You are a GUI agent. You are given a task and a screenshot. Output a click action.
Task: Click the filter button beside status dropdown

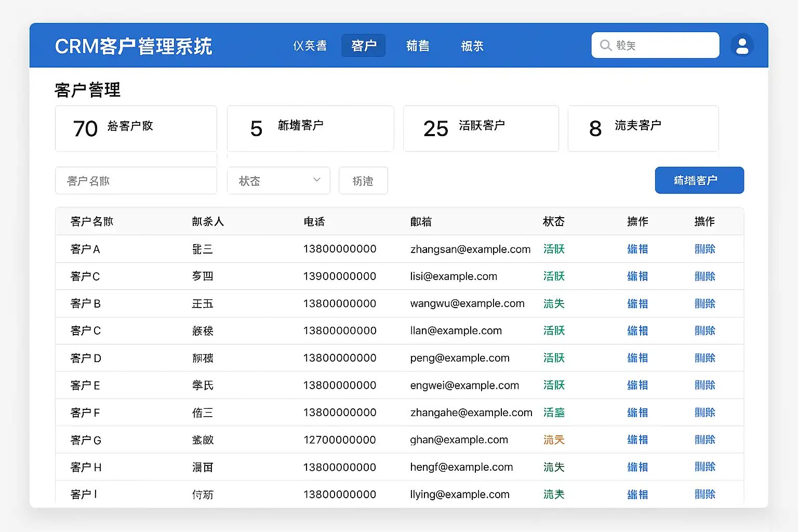coord(363,181)
